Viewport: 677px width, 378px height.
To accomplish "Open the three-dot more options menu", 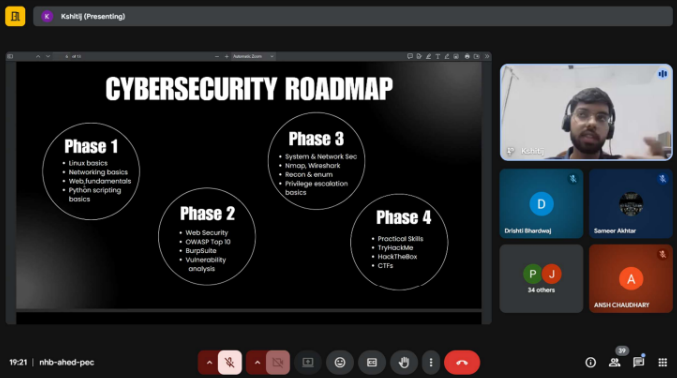I will pos(430,362).
